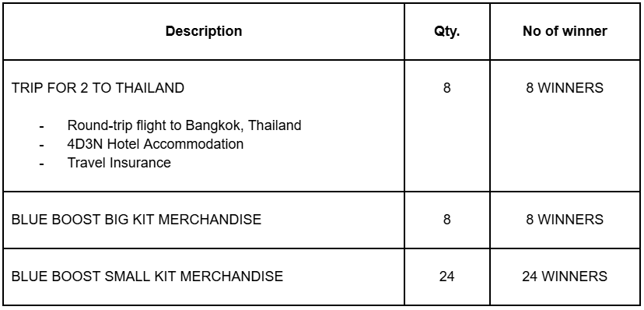Image resolution: width=644 pixels, height=310 pixels.
Task: Click the 24 WINNERS cell
Action: coord(565,277)
